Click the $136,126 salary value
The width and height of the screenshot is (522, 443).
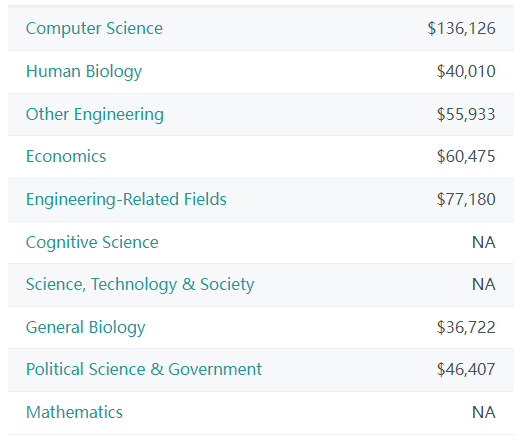[x=461, y=29]
